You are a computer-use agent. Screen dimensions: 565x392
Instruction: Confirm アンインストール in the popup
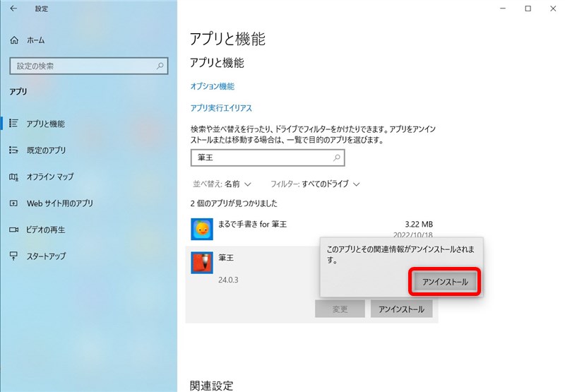445,282
